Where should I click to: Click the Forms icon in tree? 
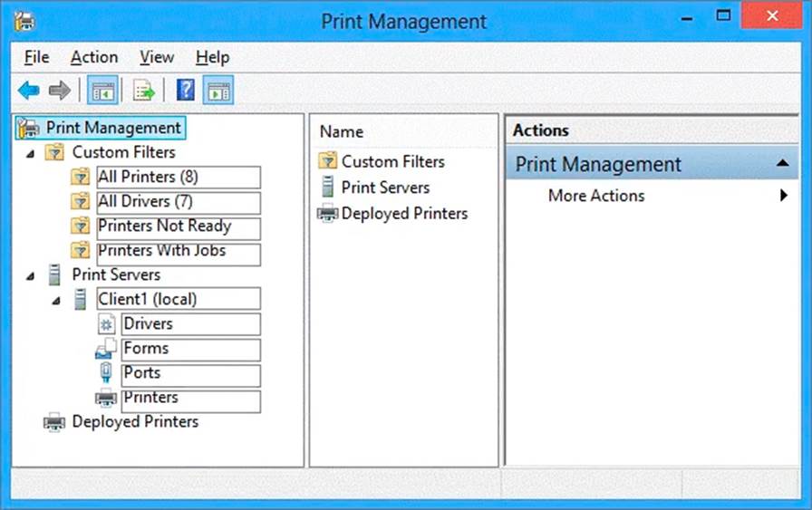coord(106,349)
